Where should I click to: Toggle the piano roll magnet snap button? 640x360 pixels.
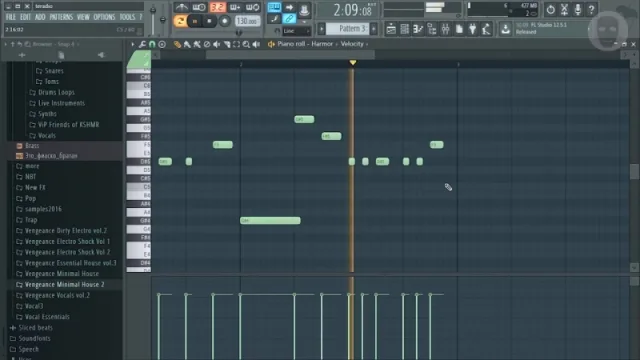point(152,44)
